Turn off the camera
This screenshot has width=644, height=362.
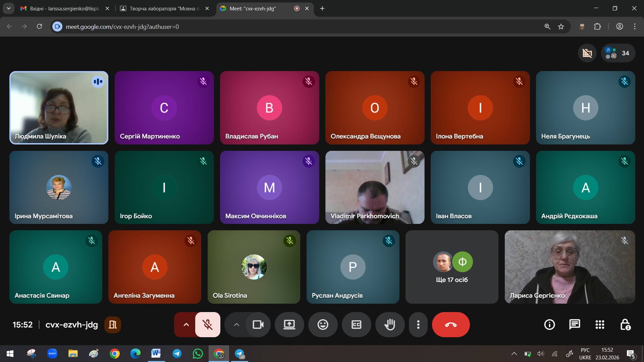coord(258,324)
